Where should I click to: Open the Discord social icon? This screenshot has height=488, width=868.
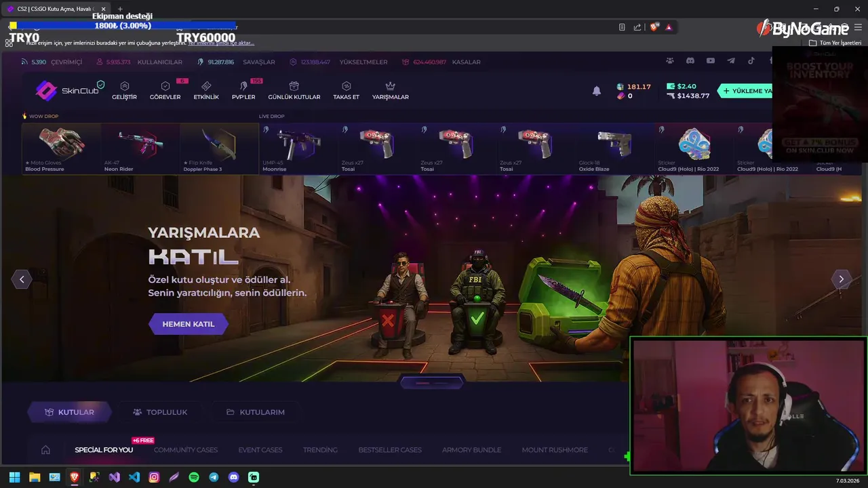(690, 61)
